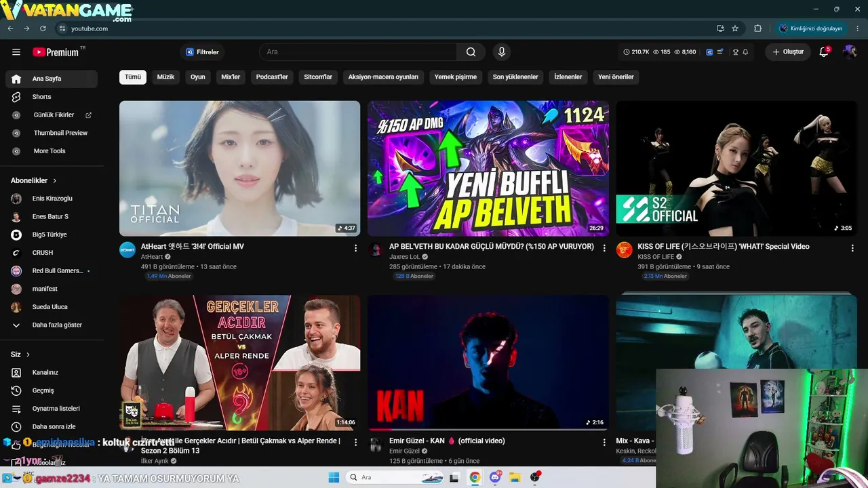
Task: Select the Aksiyon-macera oyunları chip
Action: (x=383, y=77)
